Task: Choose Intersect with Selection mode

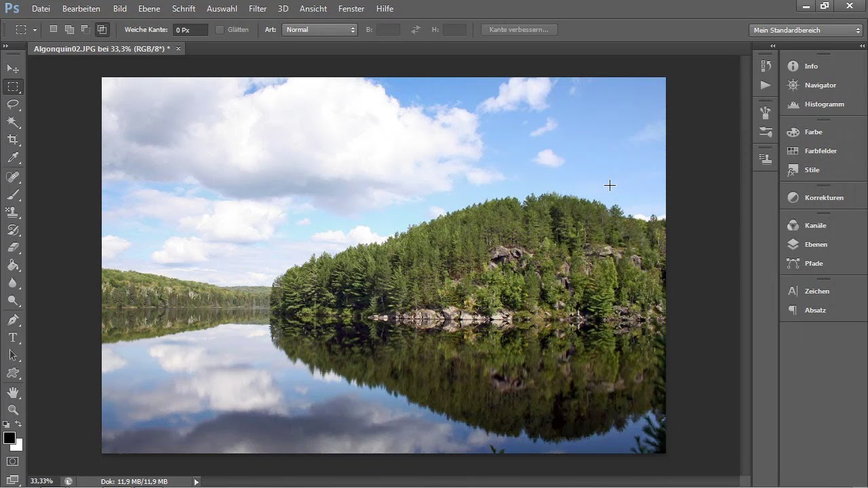Action: click(102, 29)
